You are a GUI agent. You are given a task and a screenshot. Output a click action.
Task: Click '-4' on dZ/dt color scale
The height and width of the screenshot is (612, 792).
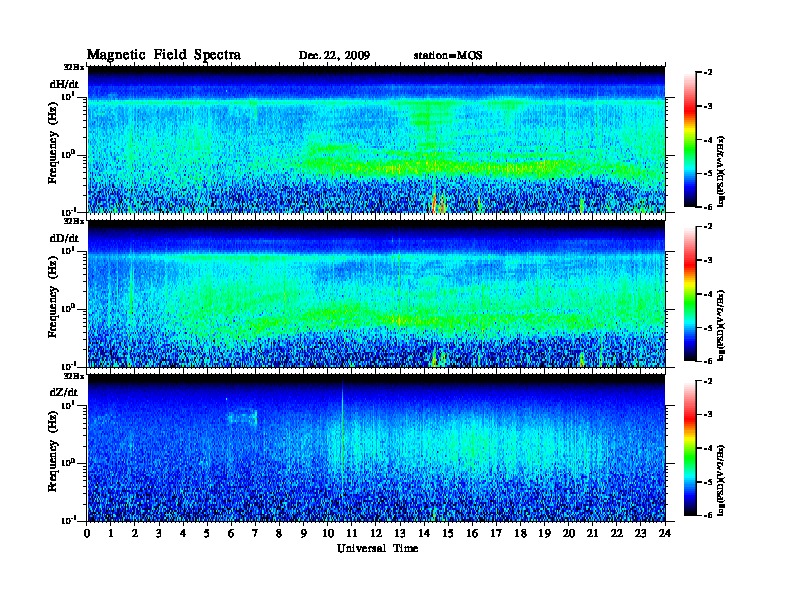[x=708, y=448]
